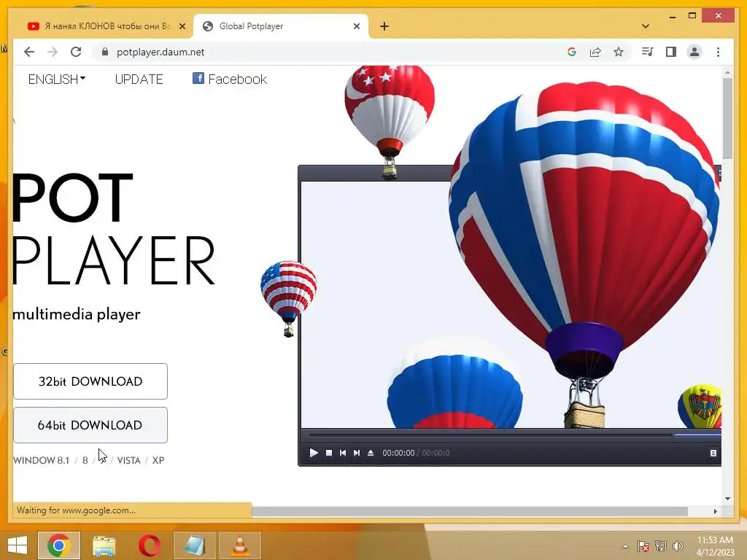The width and height of the screenshot is (747, 560).
Task: Click the page vertical scrollbar thumb
Action: tap(727, 118)
